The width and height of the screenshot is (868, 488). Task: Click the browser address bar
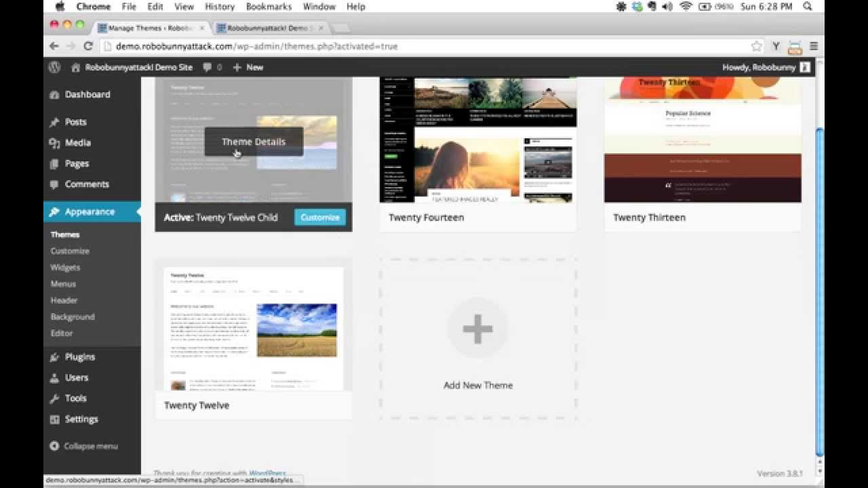coord(427,46)
